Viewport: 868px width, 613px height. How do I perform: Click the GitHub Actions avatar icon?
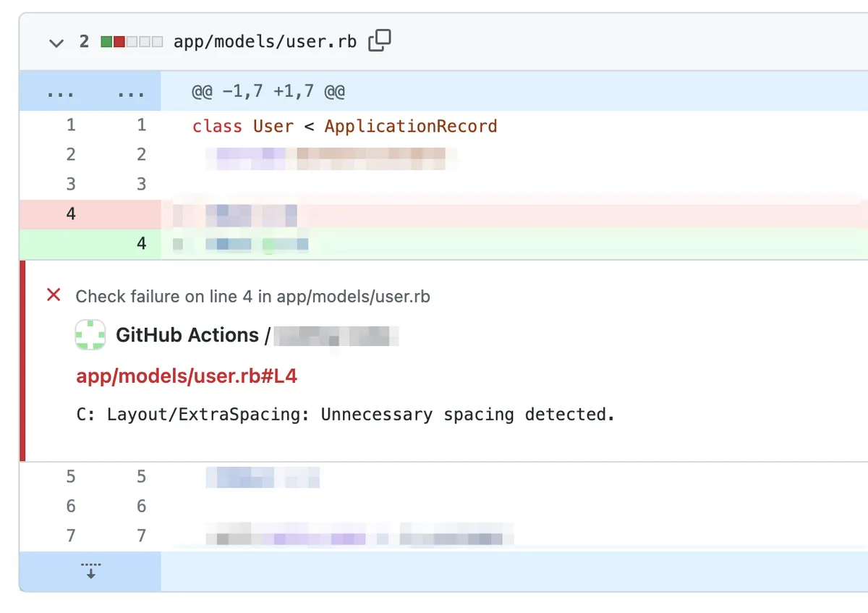point(90,335)
